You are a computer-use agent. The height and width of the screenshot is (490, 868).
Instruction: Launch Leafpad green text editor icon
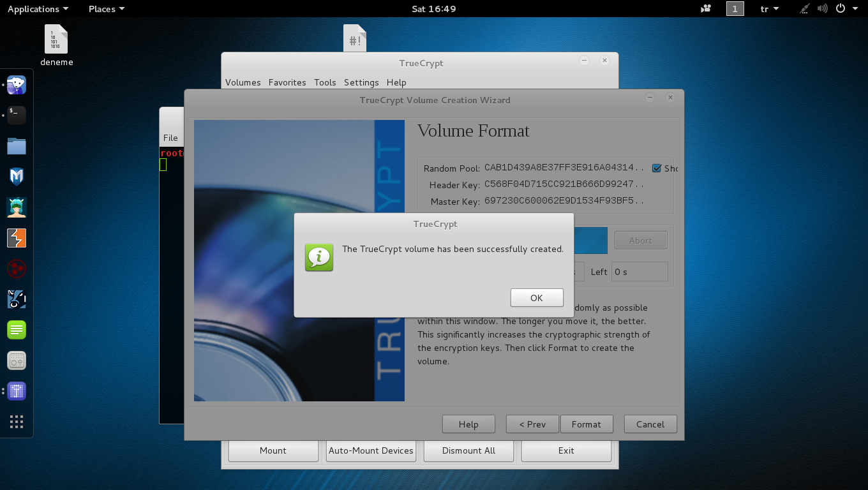17,330
